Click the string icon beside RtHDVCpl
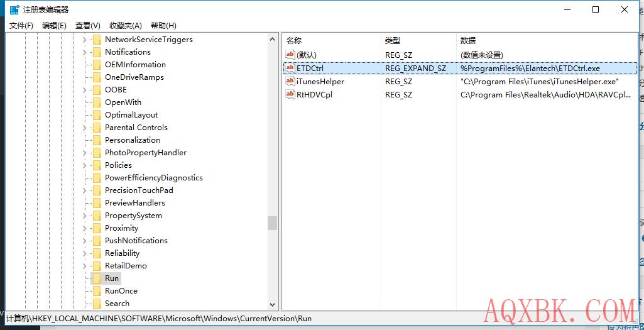Image resolution: width=644 pixels, height=330 pixels. (290, 94)
